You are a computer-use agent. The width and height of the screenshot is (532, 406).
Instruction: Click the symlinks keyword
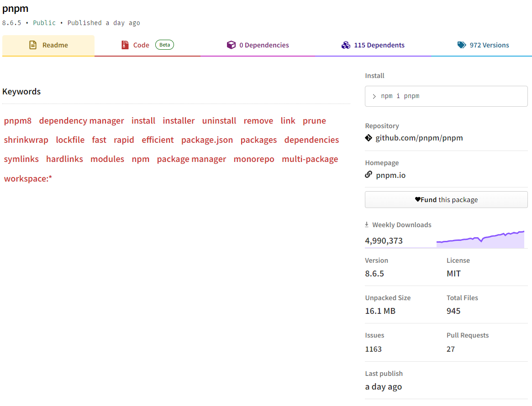[21, 159]
